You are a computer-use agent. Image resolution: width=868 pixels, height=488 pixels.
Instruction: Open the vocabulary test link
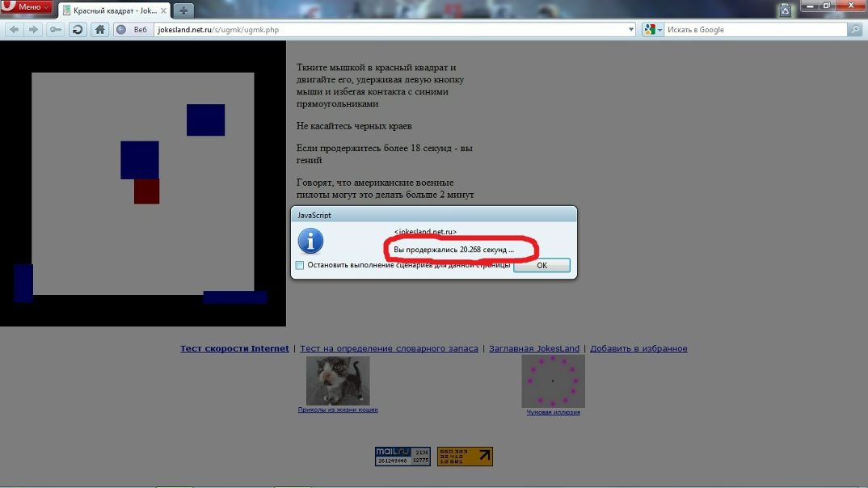pyautogui.click(x=389, y=349)
